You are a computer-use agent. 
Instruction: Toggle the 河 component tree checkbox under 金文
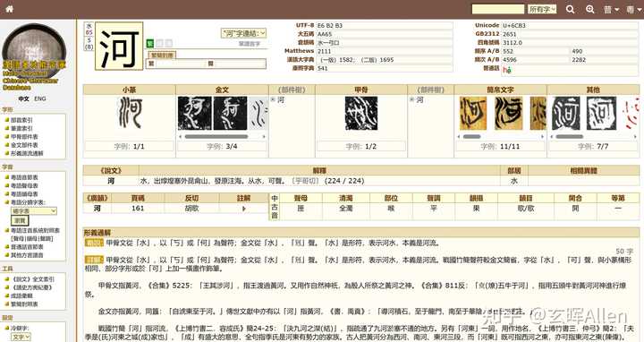click(x=273, y=99)
